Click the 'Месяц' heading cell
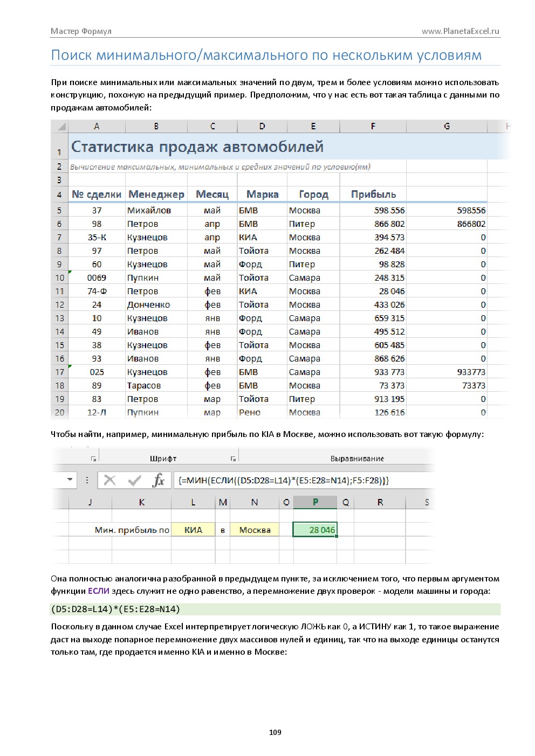The image size is (535, 756). [212, 194]
